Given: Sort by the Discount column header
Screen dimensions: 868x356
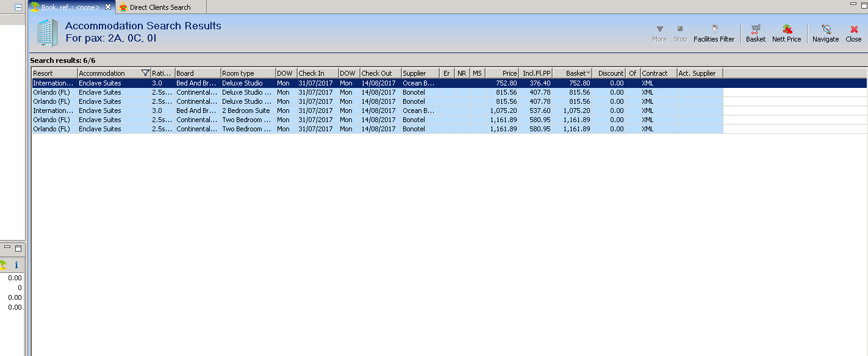Looking at the screenshot, I should tap(609, 73).
